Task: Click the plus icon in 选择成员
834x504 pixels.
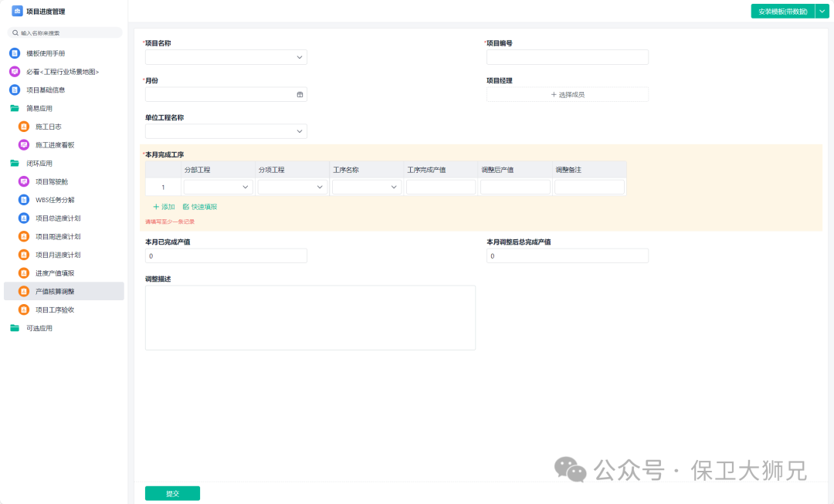Action: pyautogui.click(x=554, y=95)
